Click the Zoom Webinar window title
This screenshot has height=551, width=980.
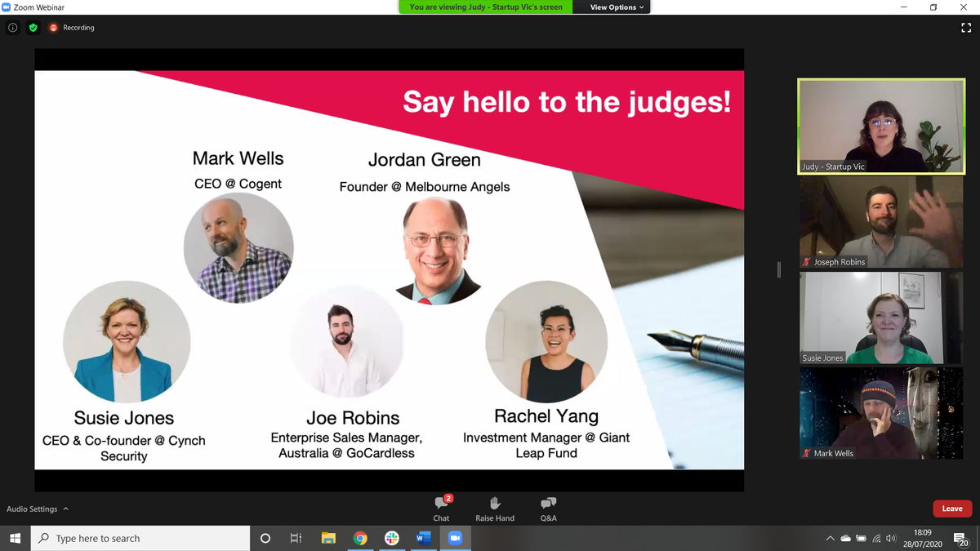(39, 7)
